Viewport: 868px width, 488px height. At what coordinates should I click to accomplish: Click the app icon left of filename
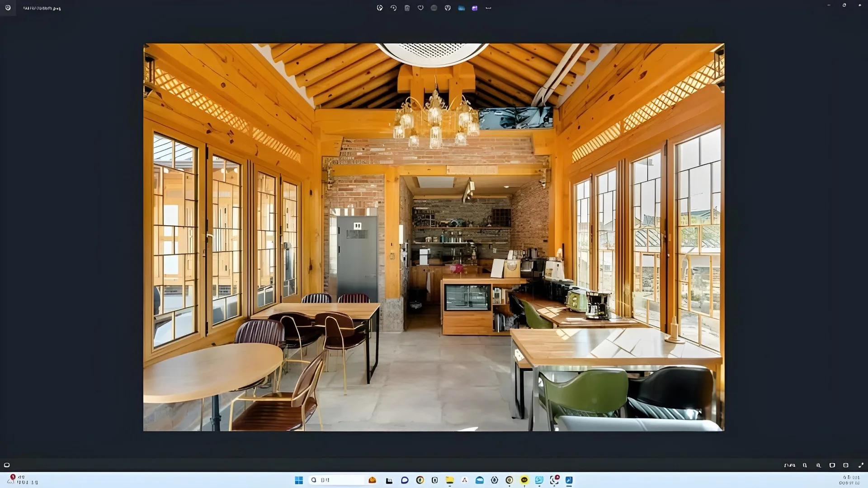tap(8, 8)
